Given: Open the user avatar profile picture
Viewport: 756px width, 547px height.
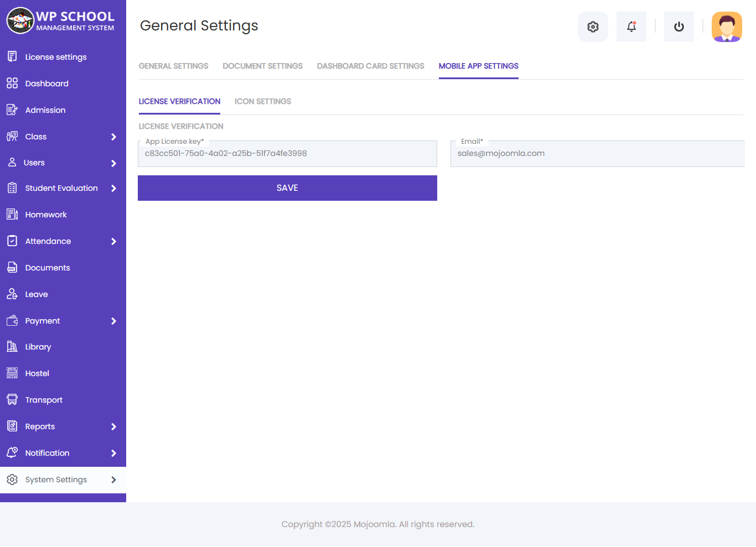Looking at the screenshot, I should point(727,27).
